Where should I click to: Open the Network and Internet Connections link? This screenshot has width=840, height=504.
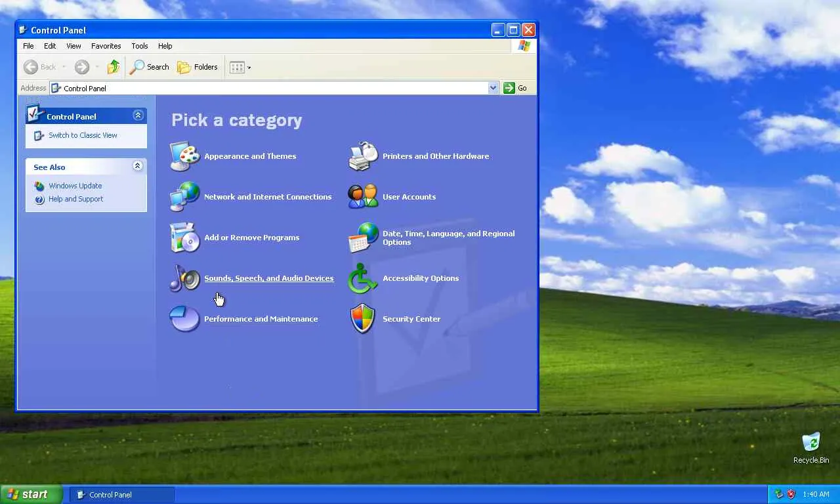[268, 197]
